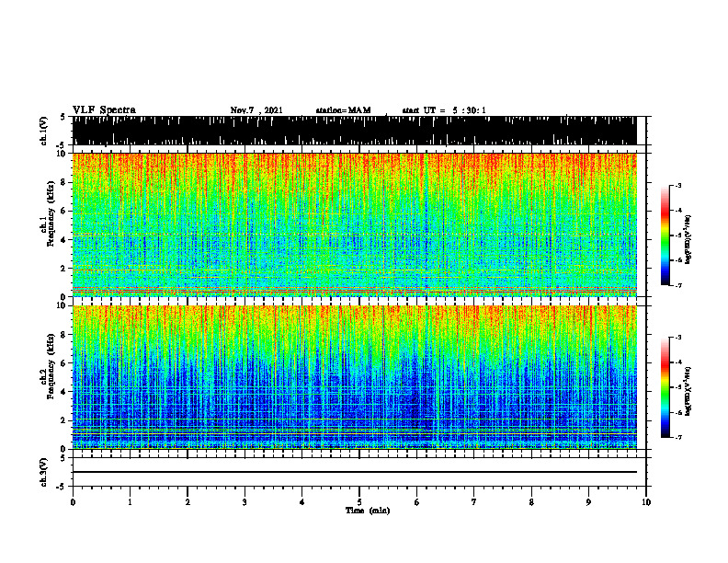The image size is (728, 563).
Task: Click the "2" kHz tick of ch.1 spectrogram
Action: coord(64,269)
